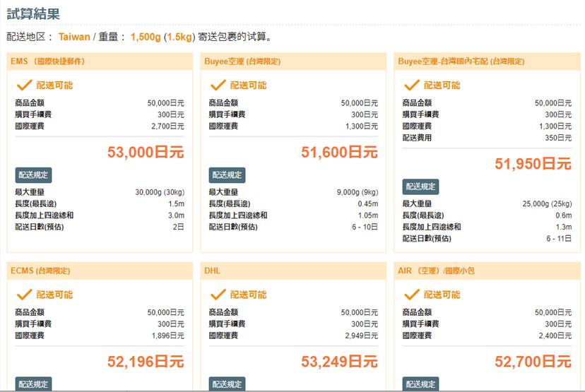Click the Taiwan delivery region text
Image resolution: width=585 pixels, height=392 pixels.
click(74, 37)
